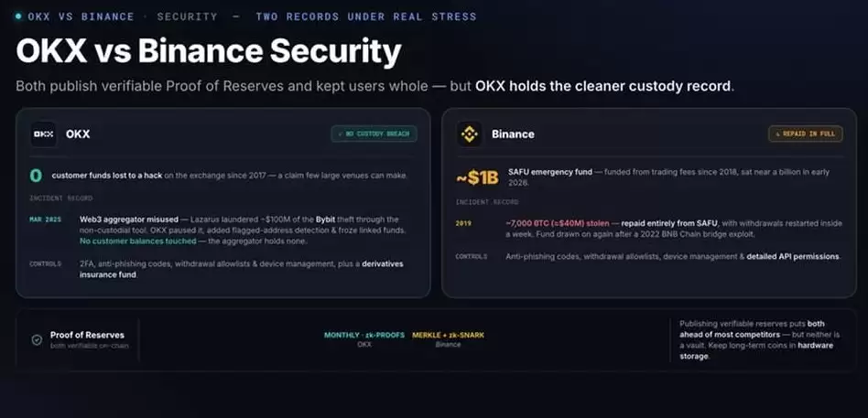Click the OKX card title text
The width and height of the screenshot is (868, 418).
point(78,134)
